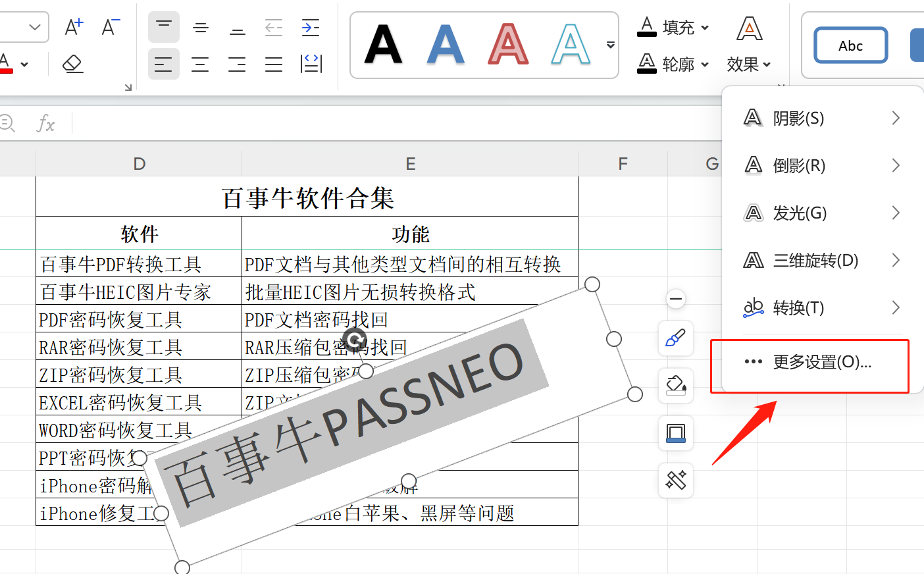Select blue solid WordArt style
This screenshot has height=574, width=924.
(446, 45)
